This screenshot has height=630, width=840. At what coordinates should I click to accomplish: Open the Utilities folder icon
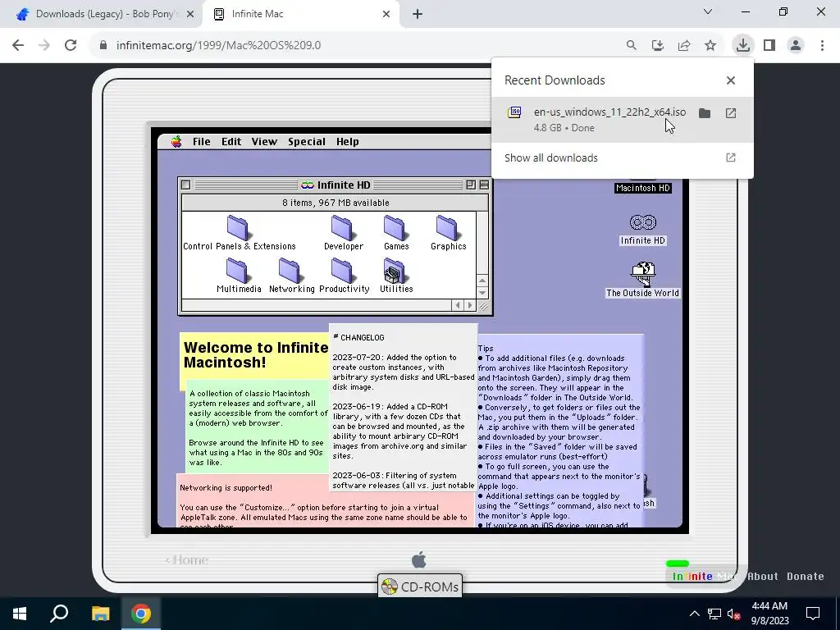[x=395, y=271]
